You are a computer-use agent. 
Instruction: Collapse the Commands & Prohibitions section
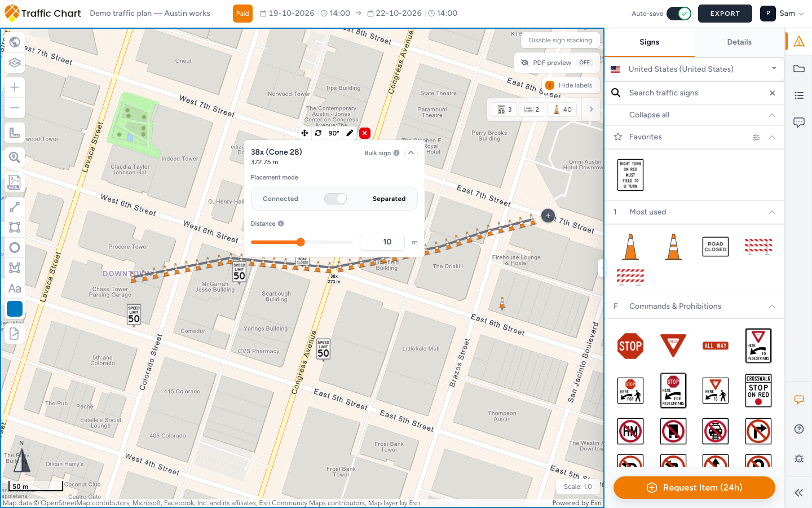[772, 306]
